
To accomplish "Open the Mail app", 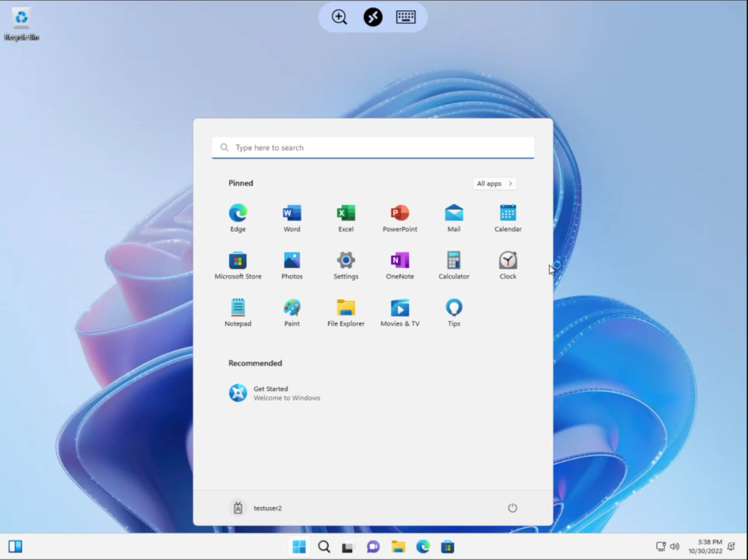I will [x=454, y=218].
